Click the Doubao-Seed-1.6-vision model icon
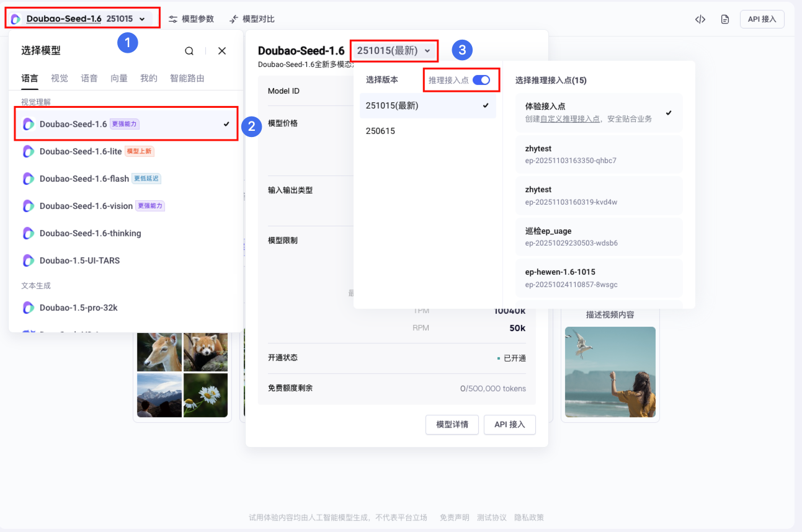This screenshot has width=802, height=532. 29,206
